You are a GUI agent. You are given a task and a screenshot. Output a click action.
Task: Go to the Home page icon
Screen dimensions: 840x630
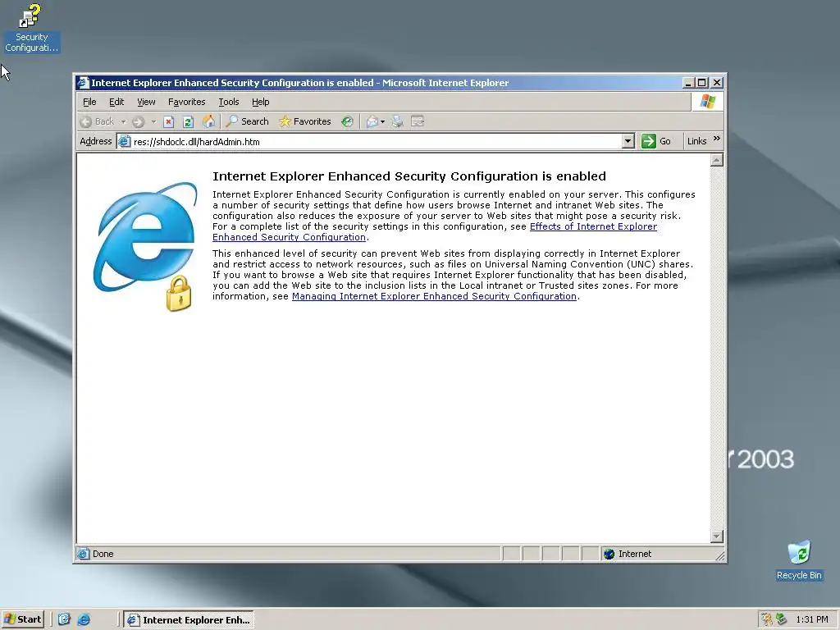(208, 121)
